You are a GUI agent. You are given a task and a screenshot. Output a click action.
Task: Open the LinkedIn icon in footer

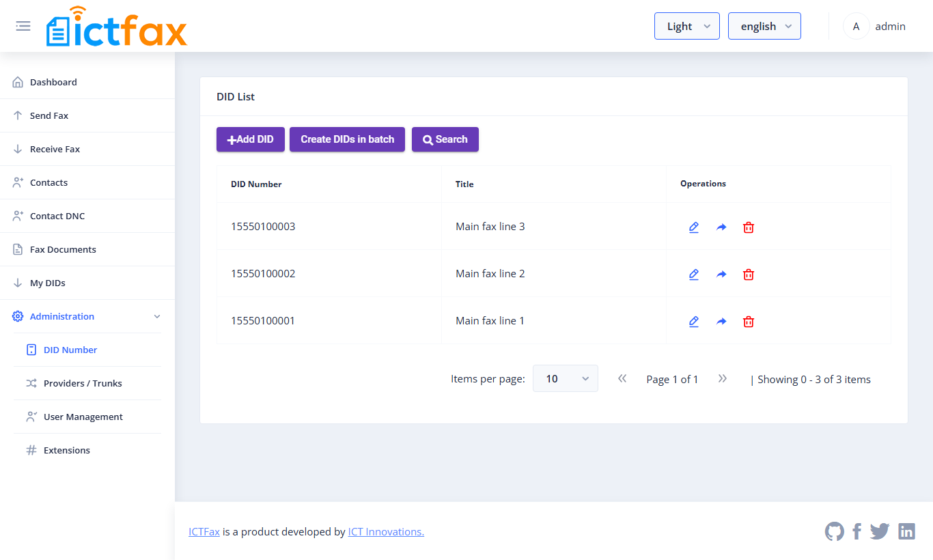(x=906, y=531)
